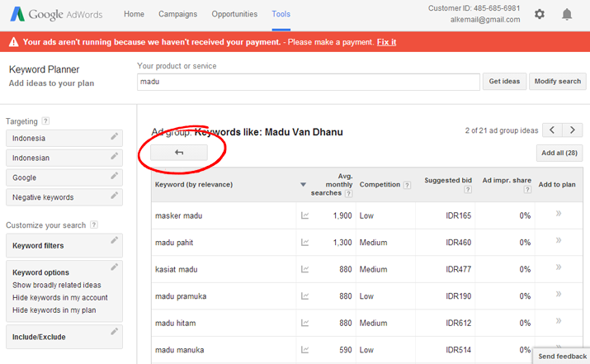Click Hide keywords in my account option

[x=60, y=297]
